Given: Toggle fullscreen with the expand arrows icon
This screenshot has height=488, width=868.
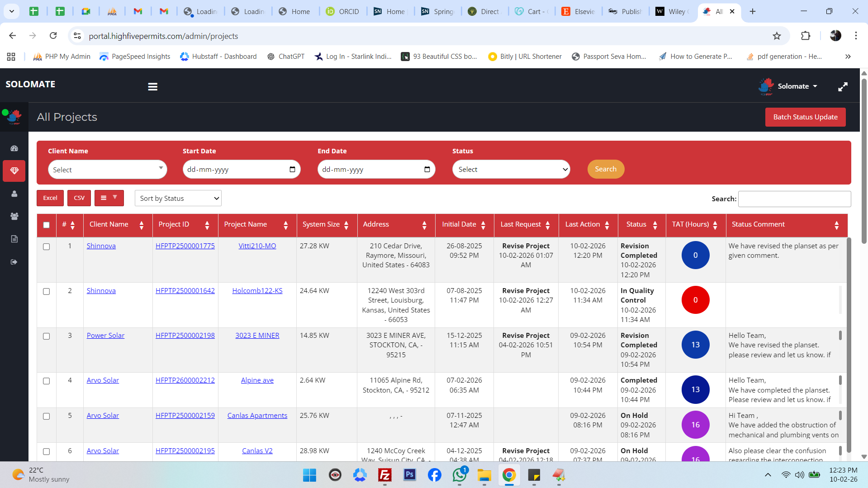Looking at the screenshot, I should coord(842,86).
